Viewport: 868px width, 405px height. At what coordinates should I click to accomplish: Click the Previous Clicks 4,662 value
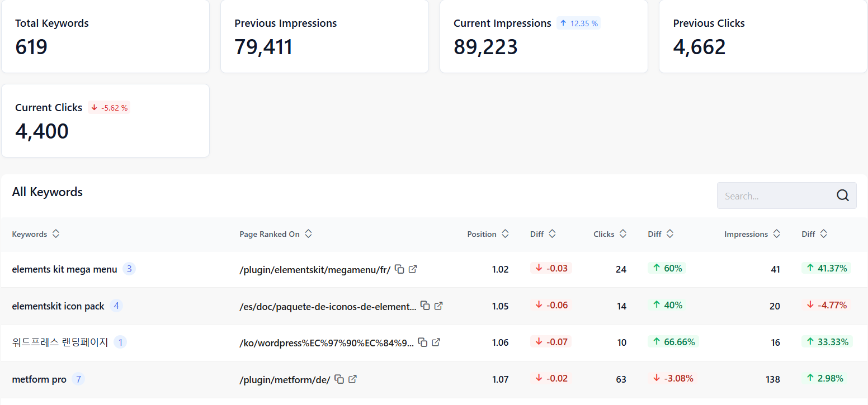pos(699,47)
